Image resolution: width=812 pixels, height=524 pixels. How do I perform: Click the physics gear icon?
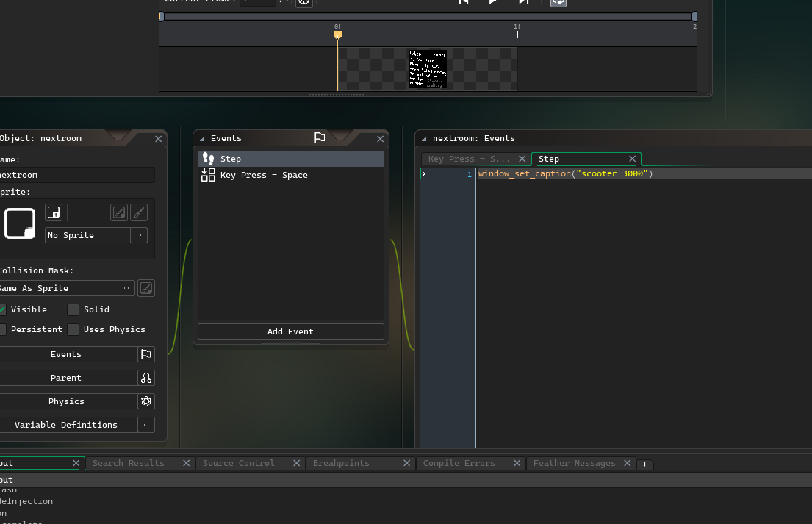(x=146, y=401)
